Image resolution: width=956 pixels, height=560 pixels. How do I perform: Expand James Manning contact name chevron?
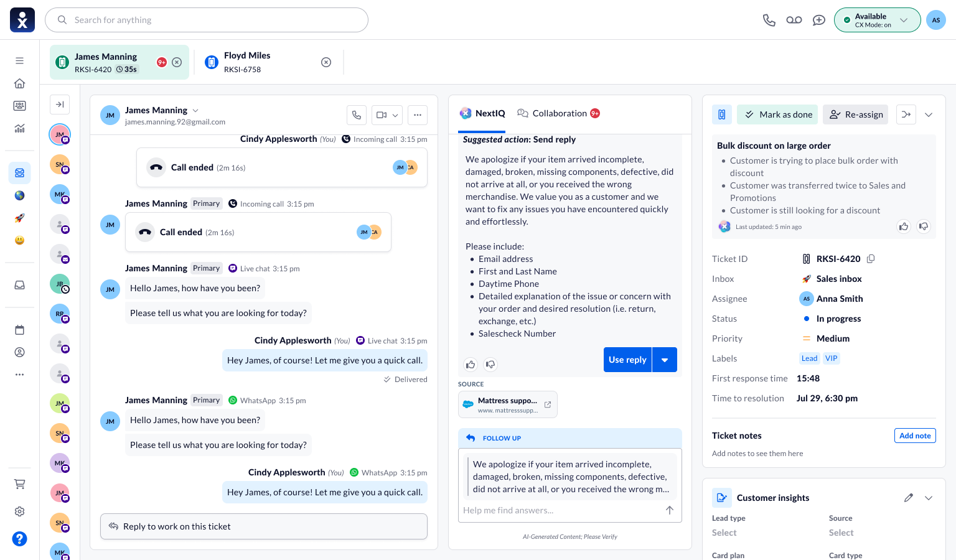point(195,111)
